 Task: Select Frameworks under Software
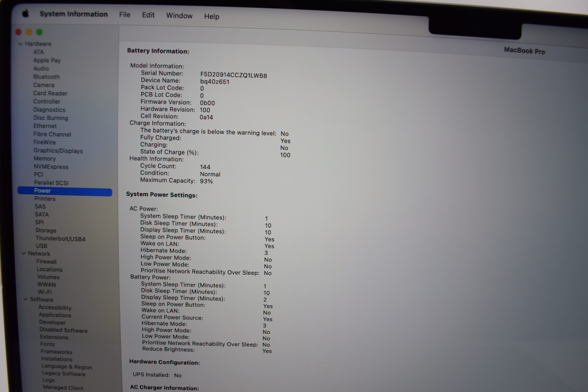[57, 352]
